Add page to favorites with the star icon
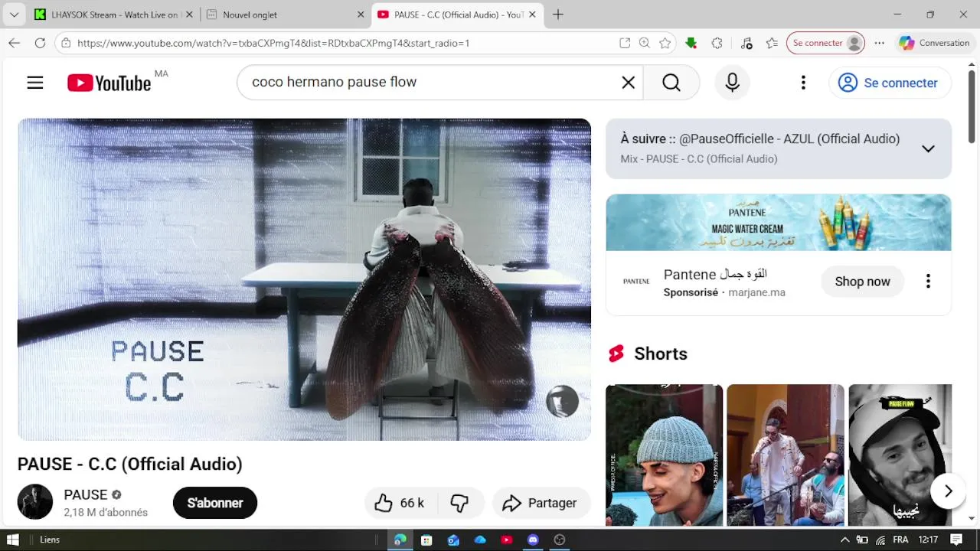 pyautogui.click(x=665, y=43)
